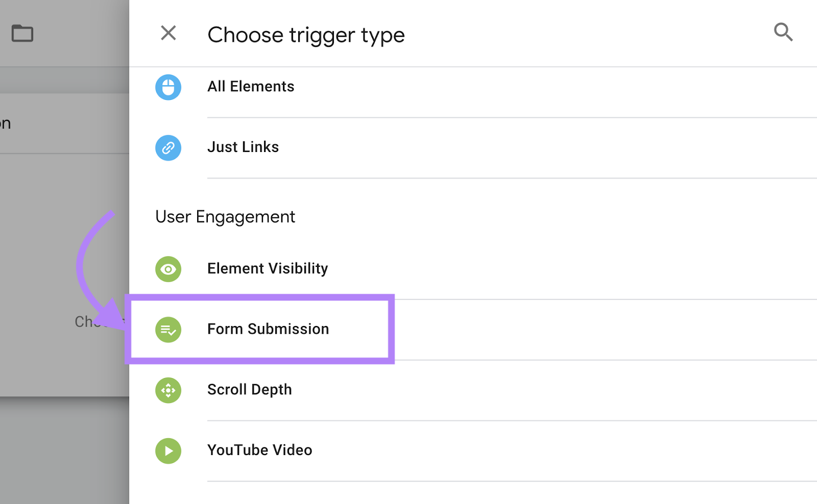Viewport: 817px width, 504px height.
Task: Open the search magnifier in dialog header
Action: coord(783,33)
